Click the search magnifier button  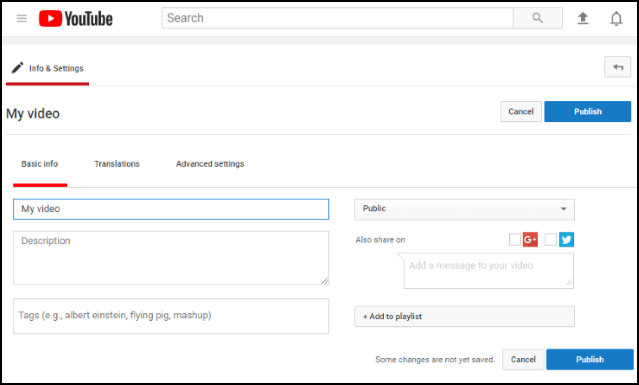[x=538, y=18]
